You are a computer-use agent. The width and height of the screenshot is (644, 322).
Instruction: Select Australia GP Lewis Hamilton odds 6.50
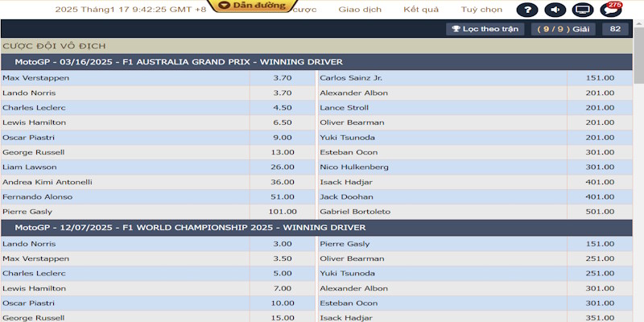coord(283,122)
